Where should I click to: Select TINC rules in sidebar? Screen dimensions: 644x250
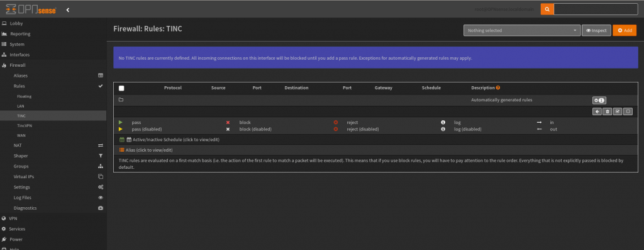click(x=53, y=115)
